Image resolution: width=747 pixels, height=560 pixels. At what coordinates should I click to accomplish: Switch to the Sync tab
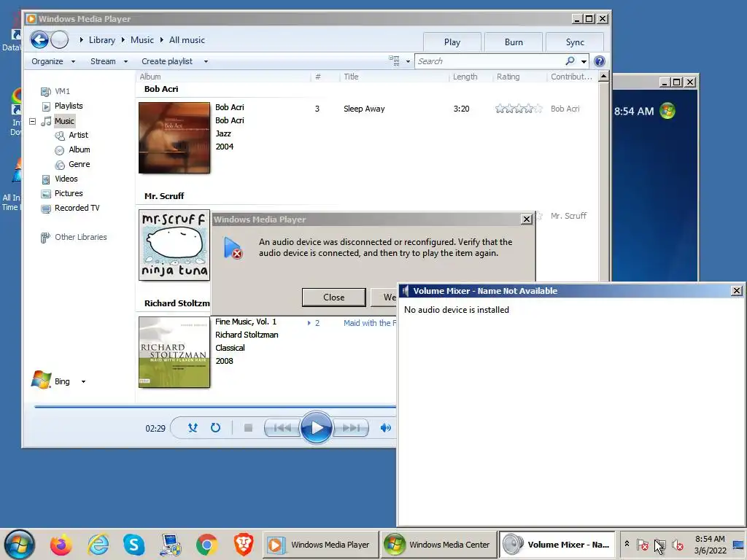click(x=575, y=42)
